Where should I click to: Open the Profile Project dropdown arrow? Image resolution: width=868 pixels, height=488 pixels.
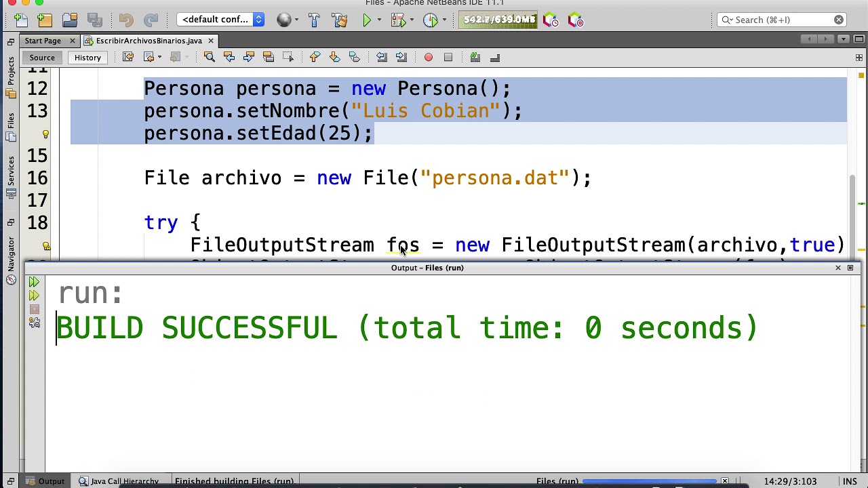[443, 20]
